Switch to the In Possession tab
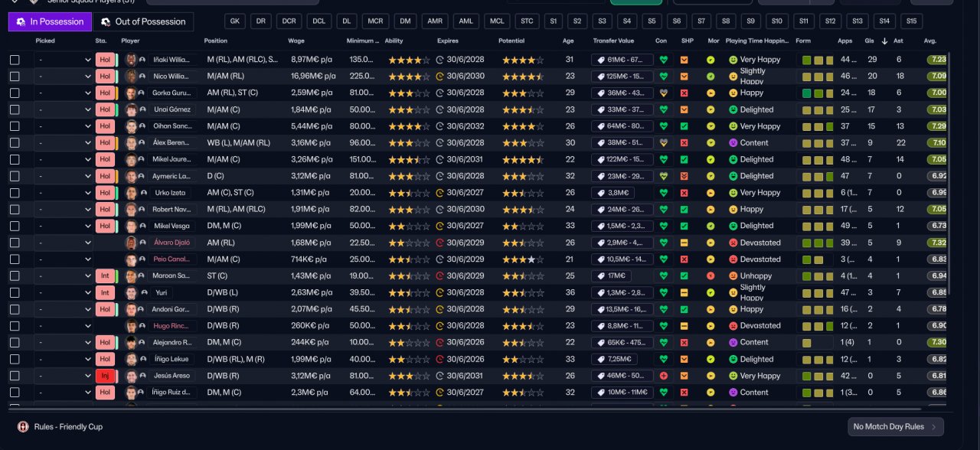Viewport: 980px width, 450px height. (x=50, y=21)
